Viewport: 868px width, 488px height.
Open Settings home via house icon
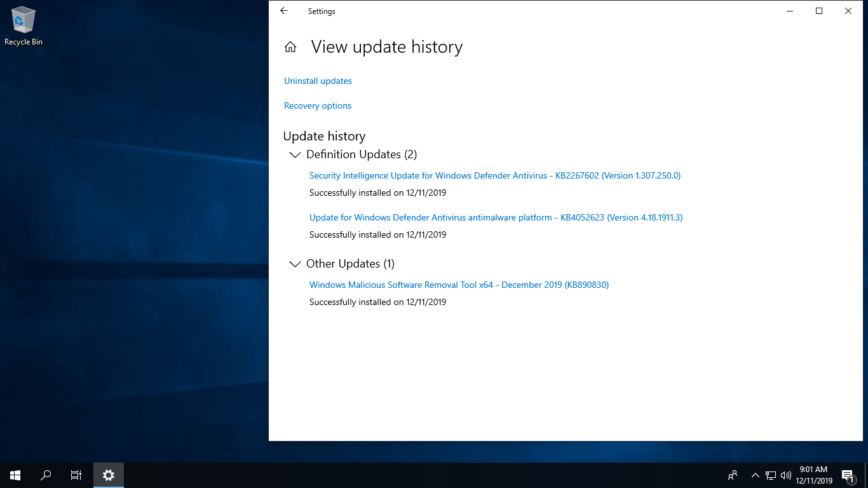point(290,47)
